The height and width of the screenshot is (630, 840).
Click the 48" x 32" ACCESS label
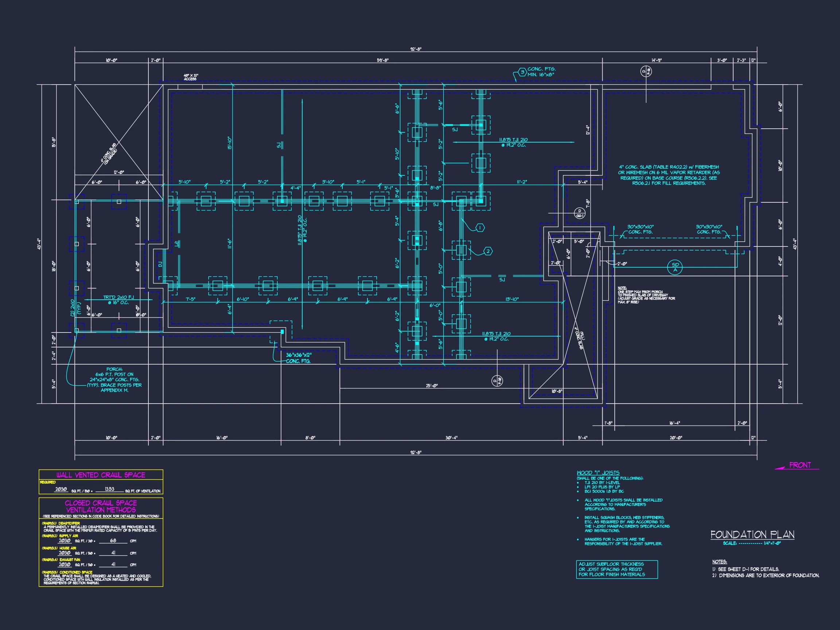click(x=191, y=77)
